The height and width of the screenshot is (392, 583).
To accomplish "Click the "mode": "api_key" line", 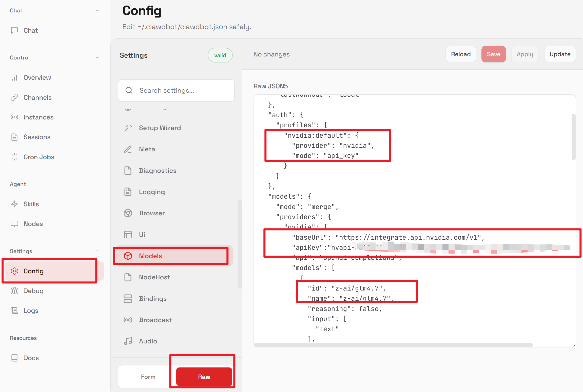I will (325, 156).
